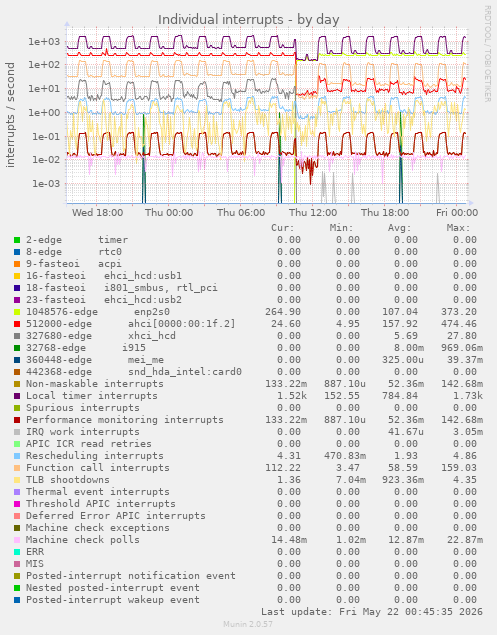Click the red ahci legend swatch

point(17,324)
